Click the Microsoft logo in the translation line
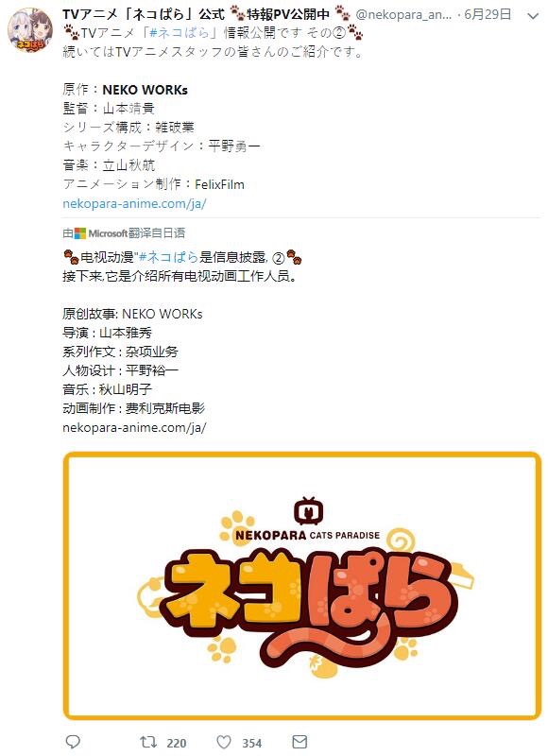 pyautogui.click(x=80, y=233)
